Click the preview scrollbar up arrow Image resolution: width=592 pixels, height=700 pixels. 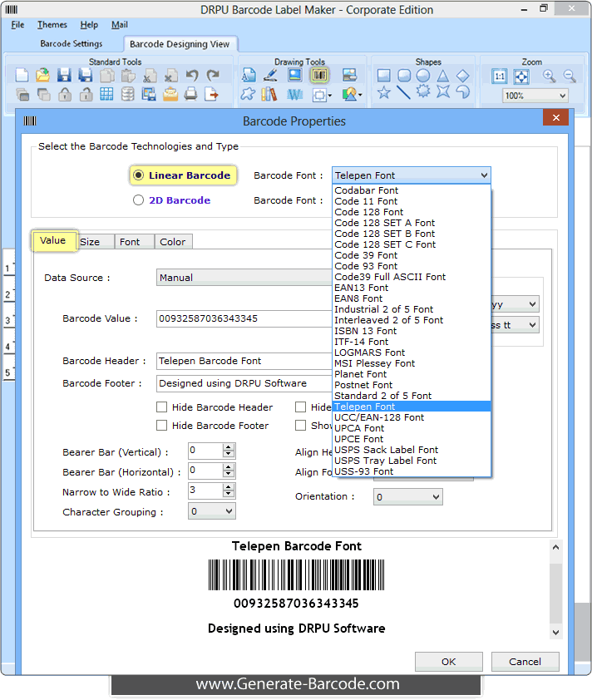click(x=555, y=547)
